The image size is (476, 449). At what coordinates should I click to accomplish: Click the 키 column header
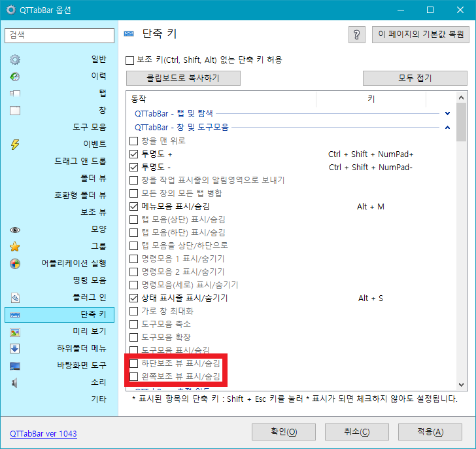[x=371, y=99]
